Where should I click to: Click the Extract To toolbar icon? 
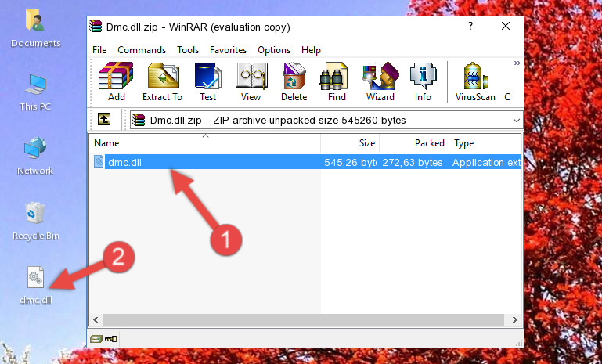(x=162, y=81)
